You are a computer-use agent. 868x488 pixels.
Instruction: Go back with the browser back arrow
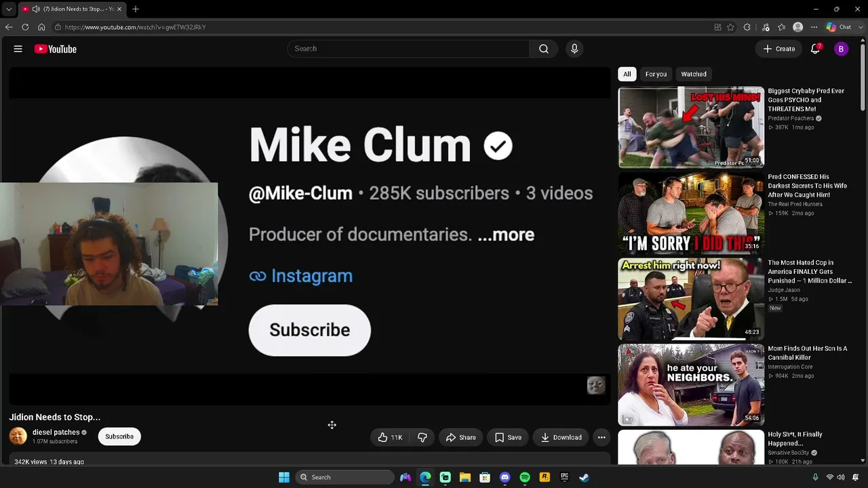click(x=9, y=27)
